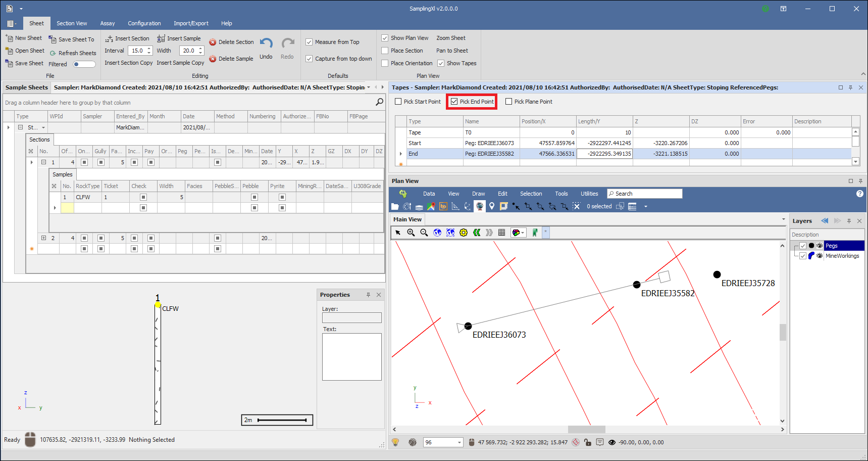Click the search magnifier in Sample Sheets
Screen dimensions: 868x461
click(379, 102)
